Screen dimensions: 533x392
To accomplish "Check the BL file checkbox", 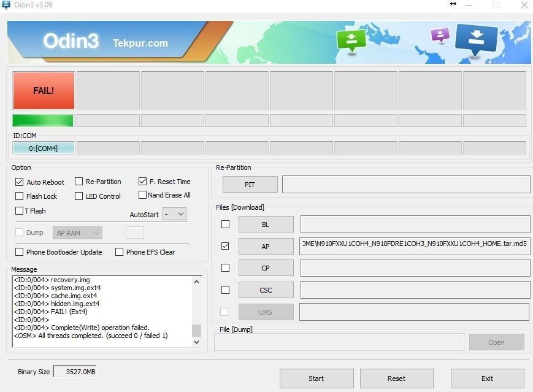I will click(x=225, y=225).
